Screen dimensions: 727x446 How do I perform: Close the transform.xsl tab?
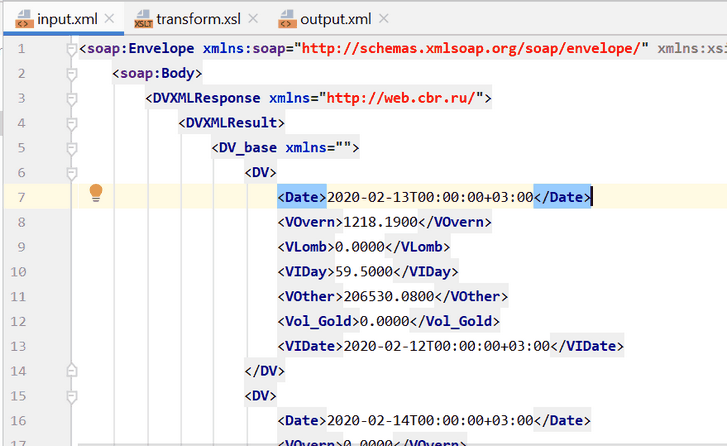255,19
